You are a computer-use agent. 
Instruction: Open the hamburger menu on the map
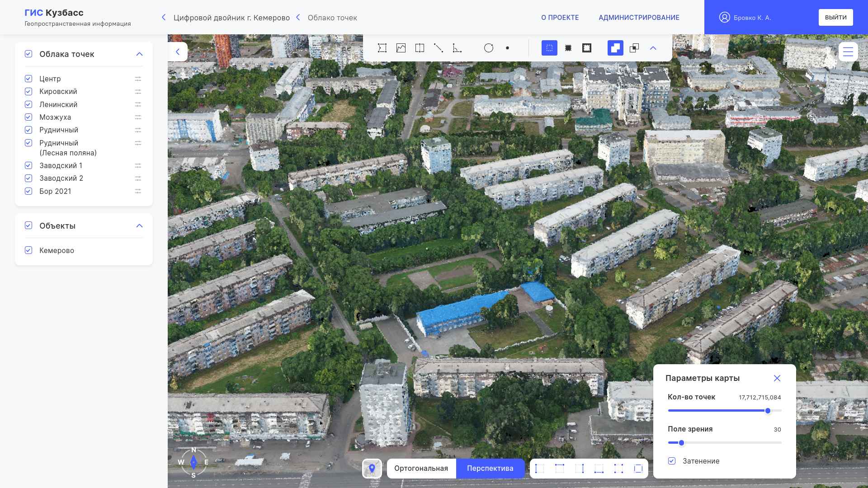click(x=848, y=52)
